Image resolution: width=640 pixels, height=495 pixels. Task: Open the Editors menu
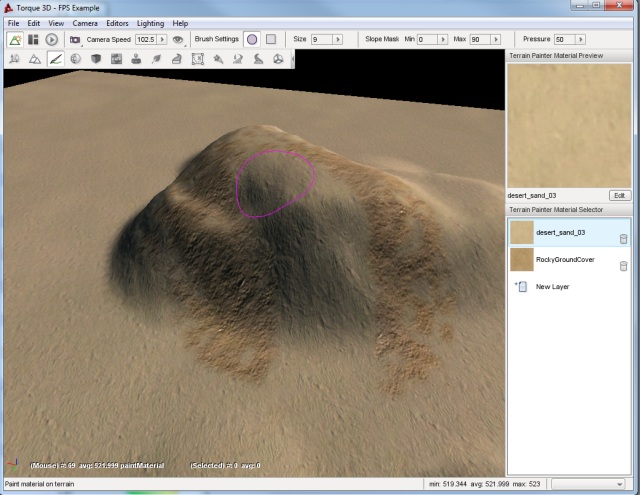[x=117, y=22]
